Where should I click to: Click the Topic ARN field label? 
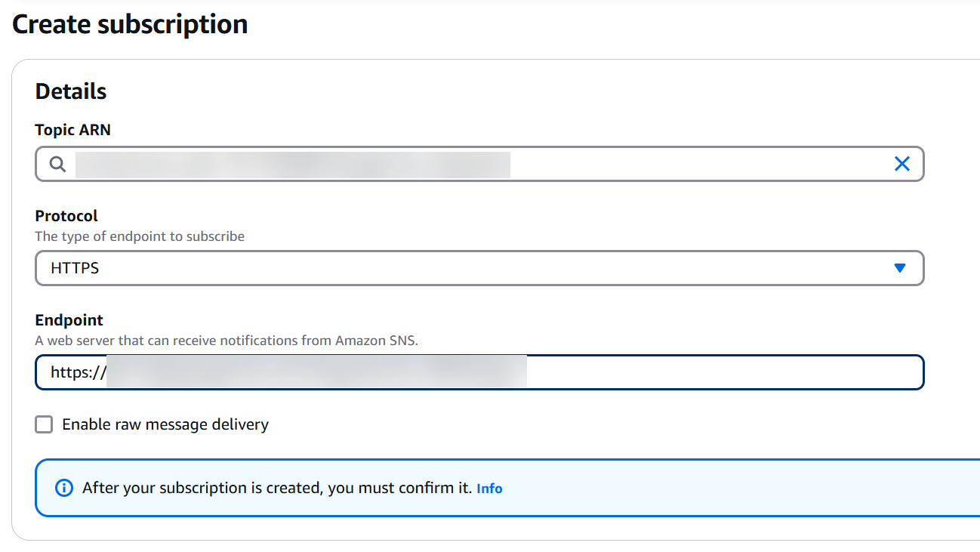click(72, 130)
